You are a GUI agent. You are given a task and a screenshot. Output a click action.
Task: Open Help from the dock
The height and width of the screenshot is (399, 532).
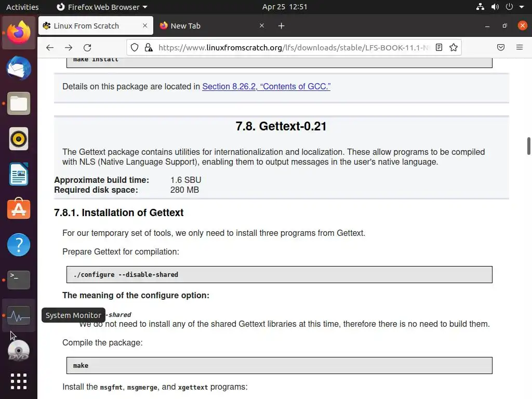[19, 245]
